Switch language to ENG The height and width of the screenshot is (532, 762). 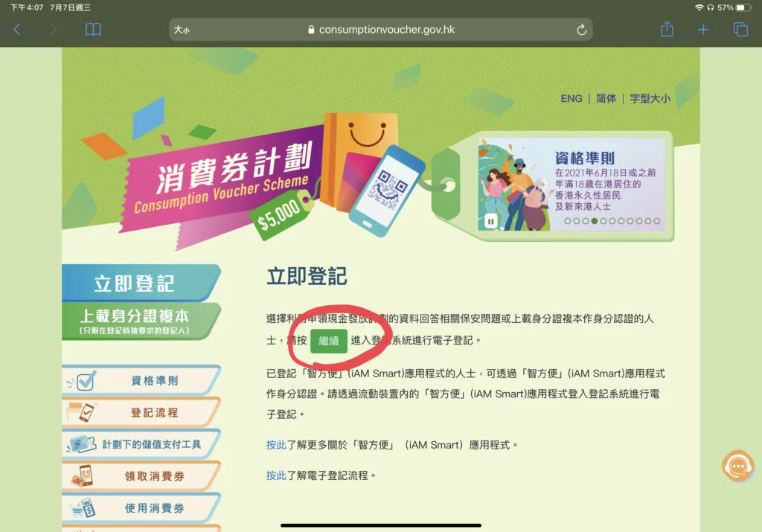coord(571,99)
